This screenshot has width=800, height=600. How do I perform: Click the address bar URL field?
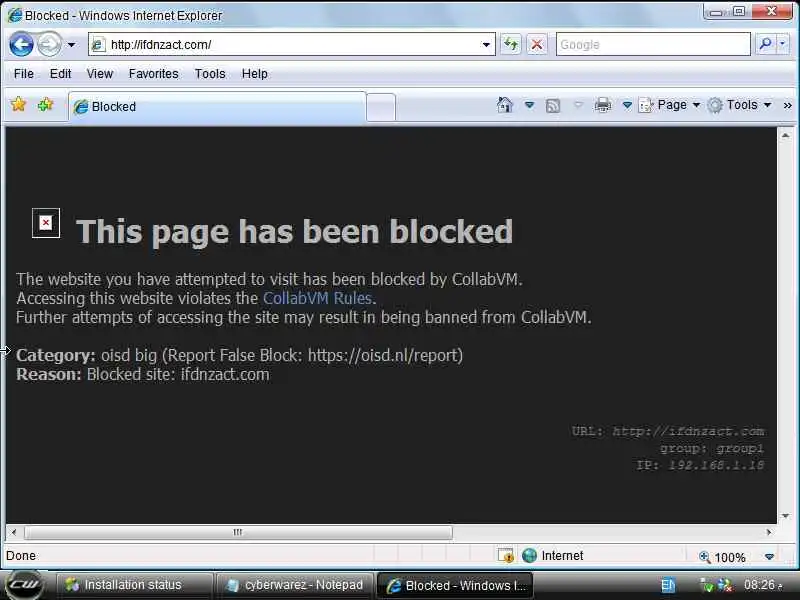point(292,44)
